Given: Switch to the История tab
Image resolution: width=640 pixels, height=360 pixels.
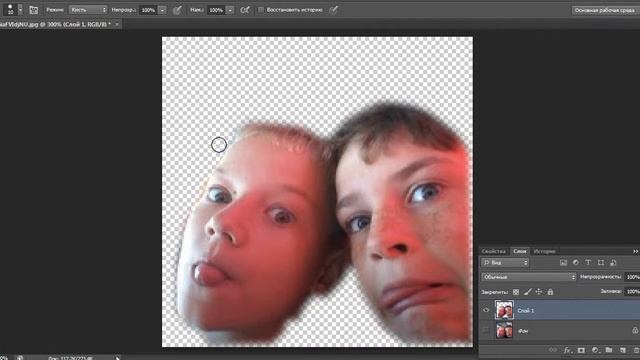Looking at the screenshot, I should point(544,251).
